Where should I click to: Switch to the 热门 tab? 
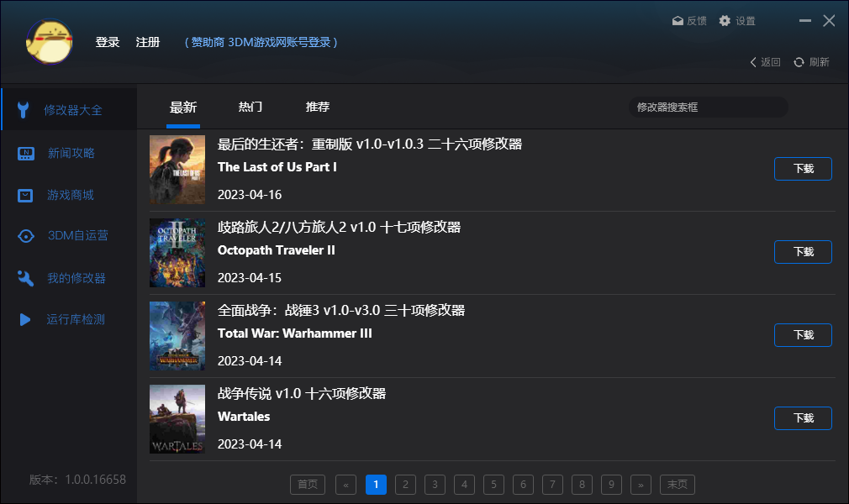[x=250, y=107]
